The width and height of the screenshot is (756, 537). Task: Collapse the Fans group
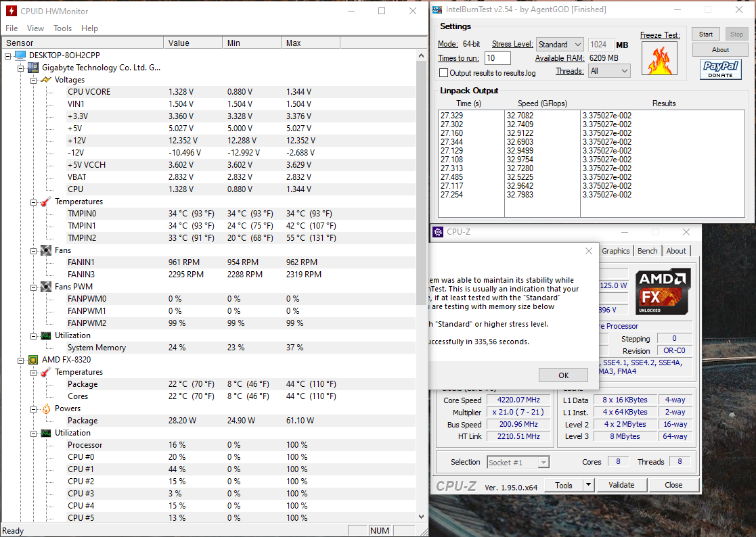coord(34,250)
